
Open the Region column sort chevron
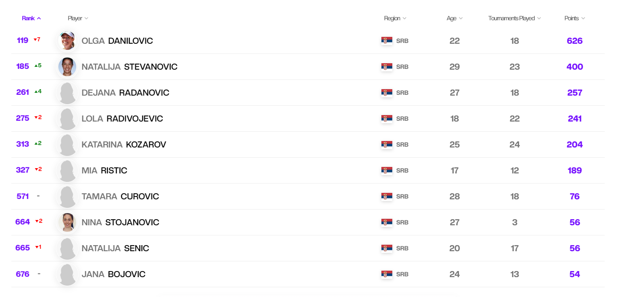(404, 18)
